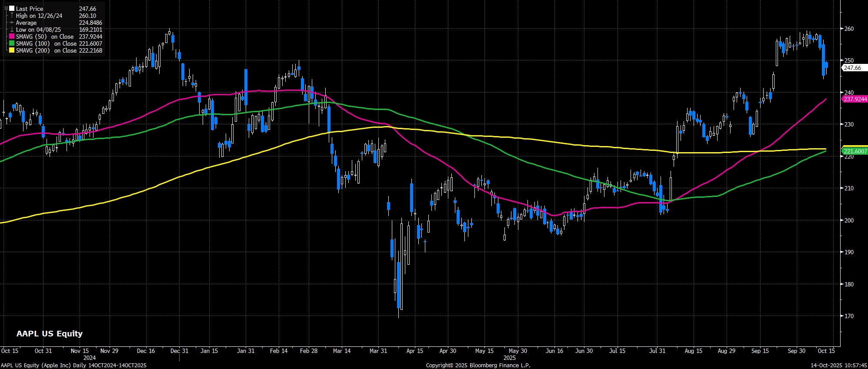Collapse the legend tree using minus box
This screenshot has height=369, width=868.
[x=6, y=8]
